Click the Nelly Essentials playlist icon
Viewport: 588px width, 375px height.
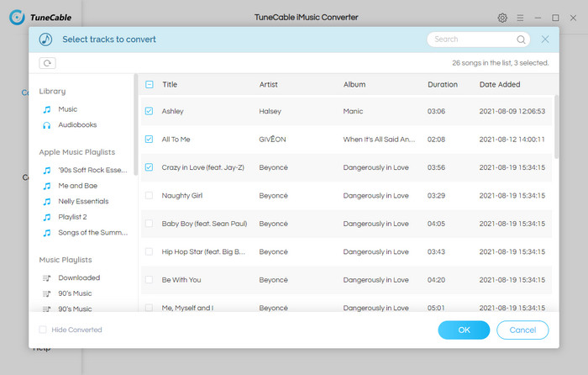tap(47, 202)
